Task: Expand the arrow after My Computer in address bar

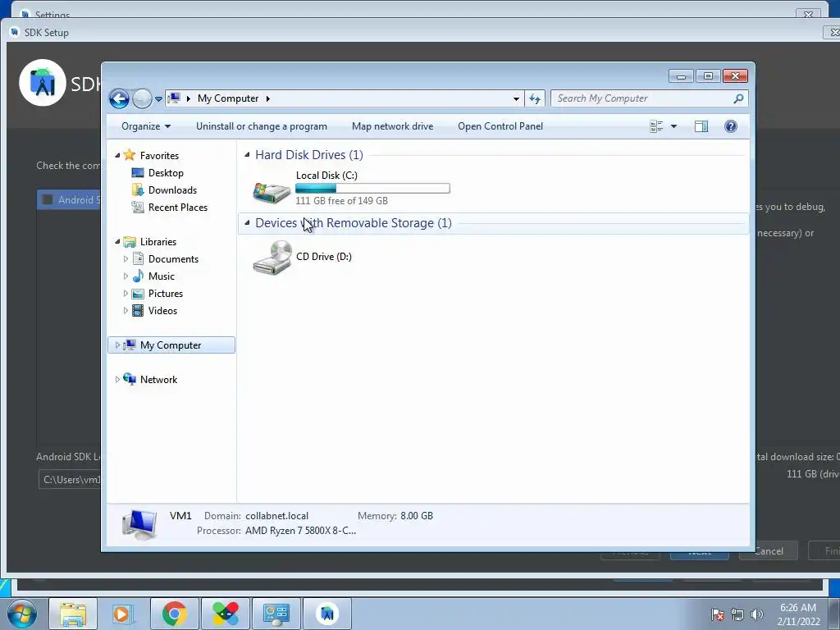Action: [268, 98]
